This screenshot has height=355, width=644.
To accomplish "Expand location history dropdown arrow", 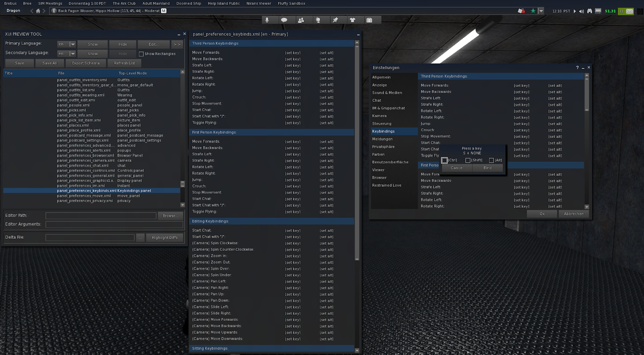I will click(541, 11).
